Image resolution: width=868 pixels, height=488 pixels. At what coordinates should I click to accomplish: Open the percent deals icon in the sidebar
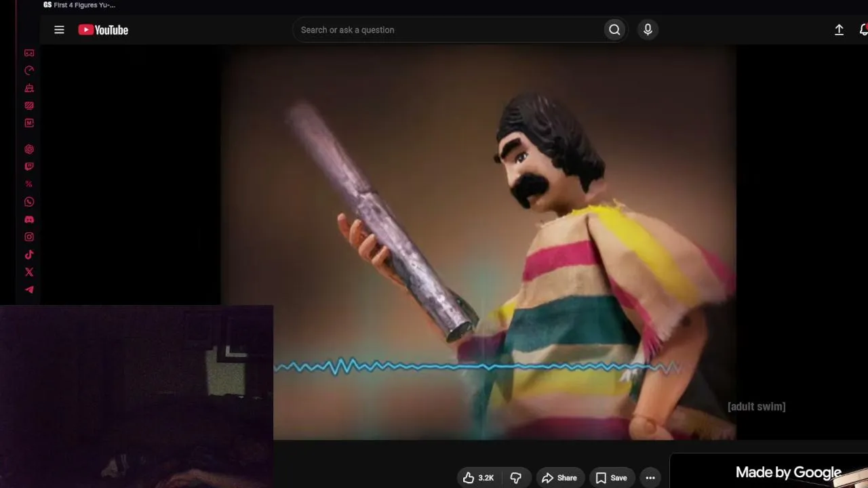click(29, 184)
